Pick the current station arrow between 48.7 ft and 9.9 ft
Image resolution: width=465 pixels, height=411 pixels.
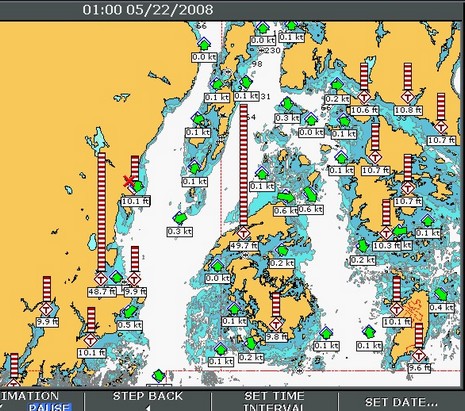tap(117, 277)
